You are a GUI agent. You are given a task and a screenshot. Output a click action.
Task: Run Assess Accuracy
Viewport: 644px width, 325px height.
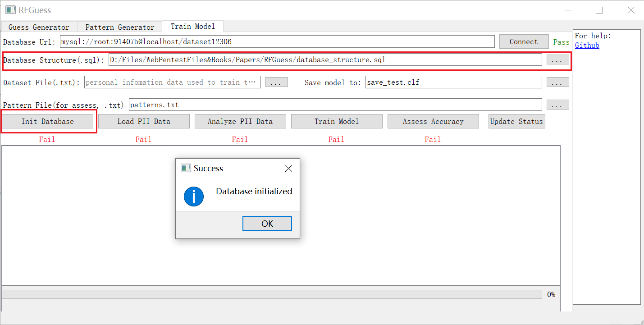pyautogui.click(x=433, y=121)
